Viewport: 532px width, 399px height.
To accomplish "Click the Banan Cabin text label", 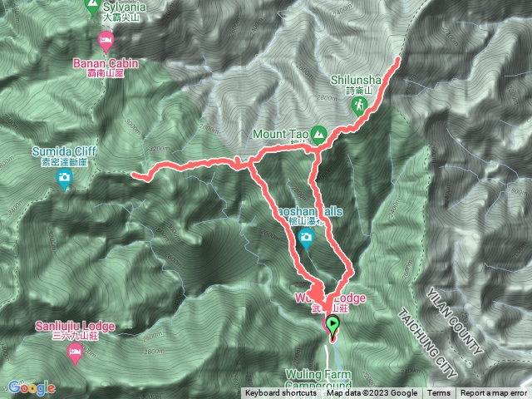I will [x=106, y=67].
